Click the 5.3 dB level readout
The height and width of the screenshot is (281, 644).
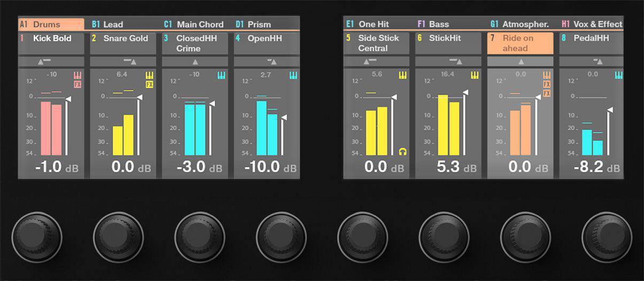[x=456, y=167]
